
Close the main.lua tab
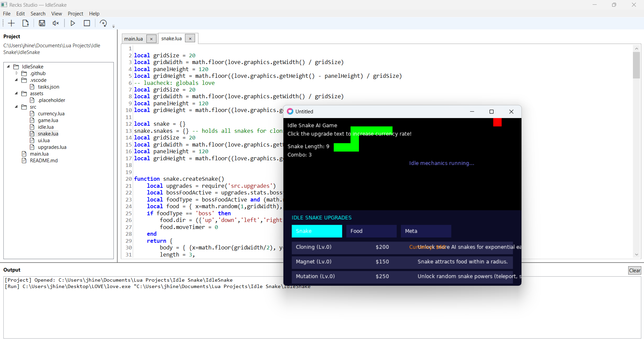(x=151, y=39)
